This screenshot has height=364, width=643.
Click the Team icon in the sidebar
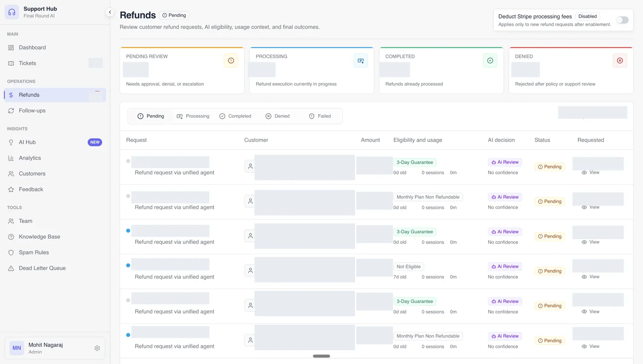[11, 221]
